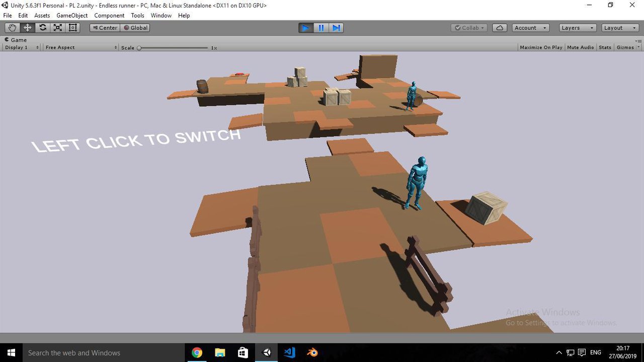Switch to the Unity taskbar icon
The width and height of the screenshot is (644, 362).
click(x=267, y=352)
